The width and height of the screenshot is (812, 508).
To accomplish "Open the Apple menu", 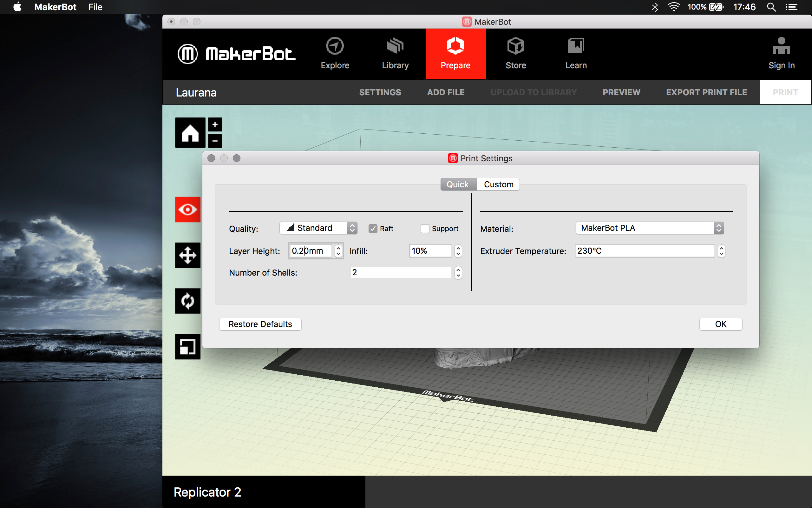I will click(17, 7).
